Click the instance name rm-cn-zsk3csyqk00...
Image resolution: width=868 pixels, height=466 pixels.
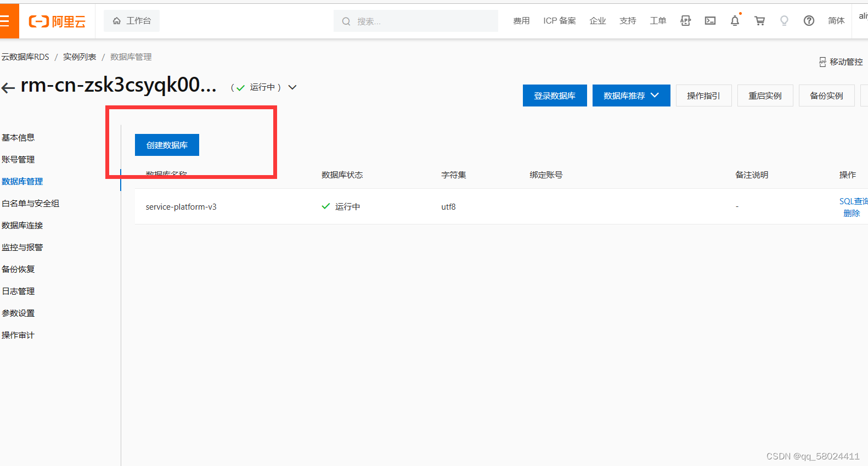point(119,85)
